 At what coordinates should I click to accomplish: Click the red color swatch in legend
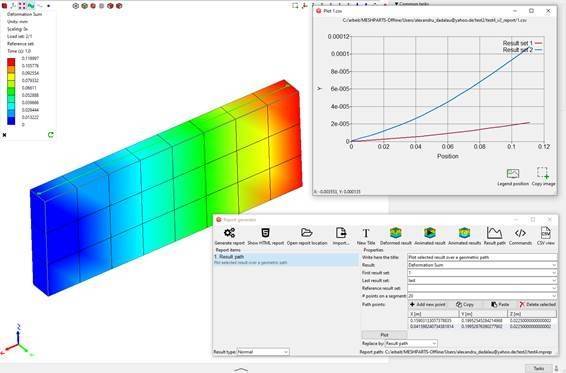pyautogui.click(x=12, y=62)
